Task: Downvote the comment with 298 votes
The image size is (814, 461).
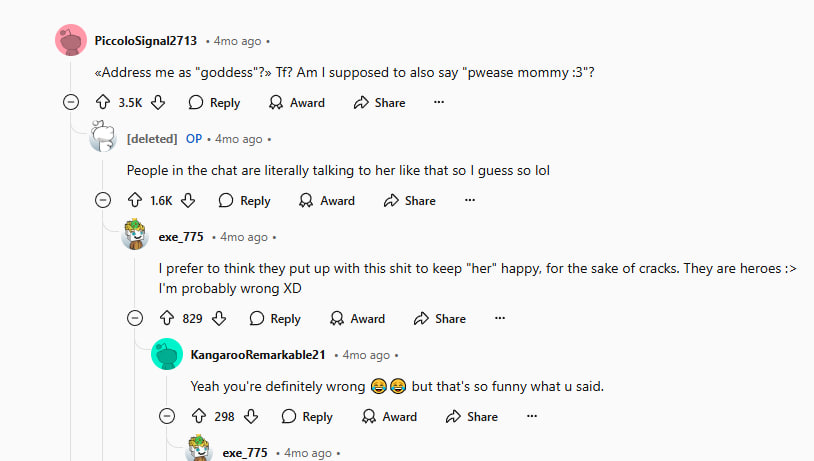Action: pyautogui.click(x=251, y=416)
